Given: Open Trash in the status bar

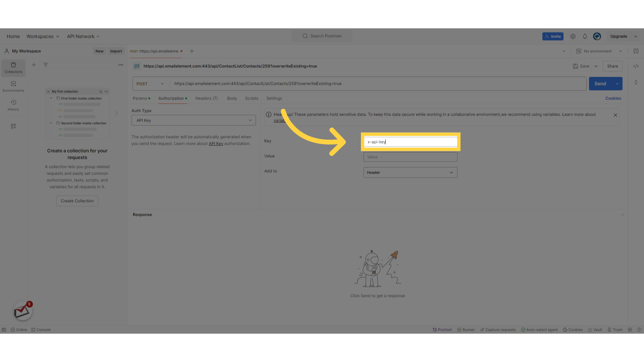Looking at the screenshot, I should (x=615, y=330).
